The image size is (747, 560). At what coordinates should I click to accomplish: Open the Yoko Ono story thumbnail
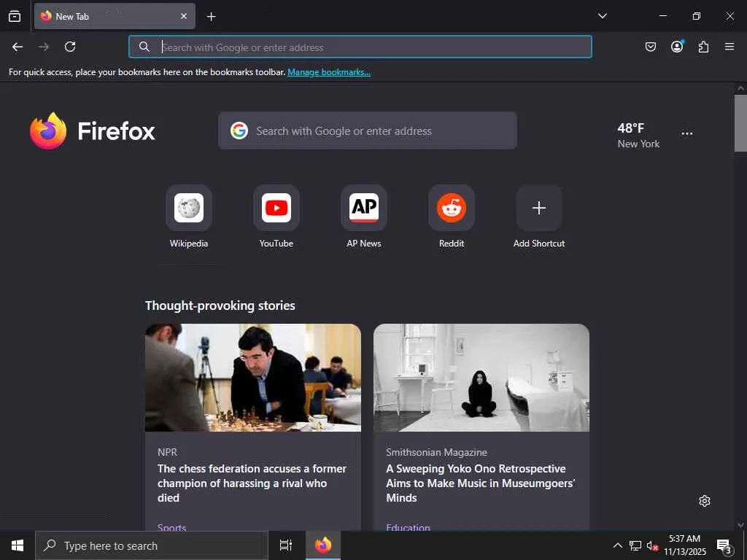tap(481, 378)
